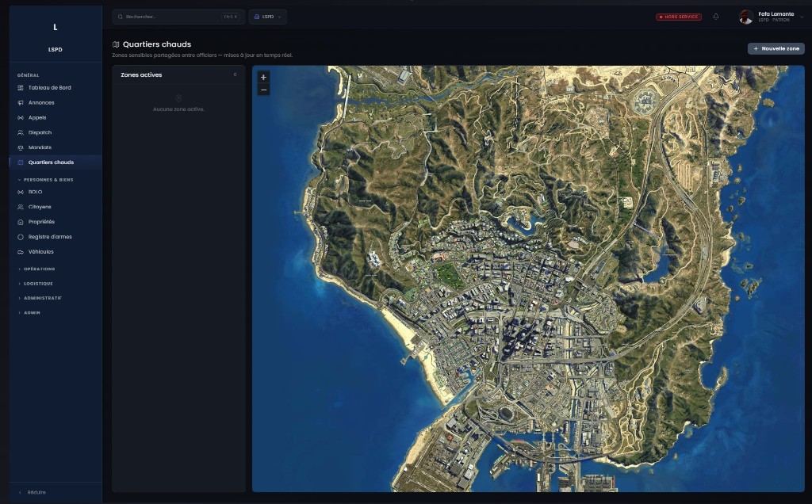Click the LSPD name under the sidebar logo

click(x=56, y=50)
